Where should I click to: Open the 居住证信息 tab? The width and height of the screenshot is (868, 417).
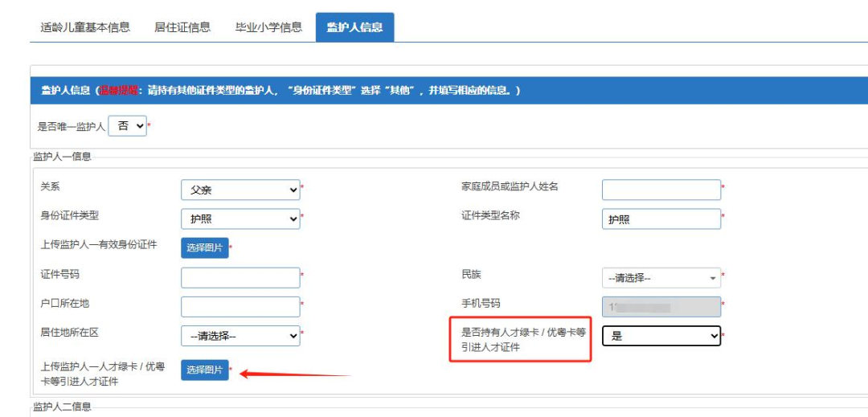tap(182, 27)
